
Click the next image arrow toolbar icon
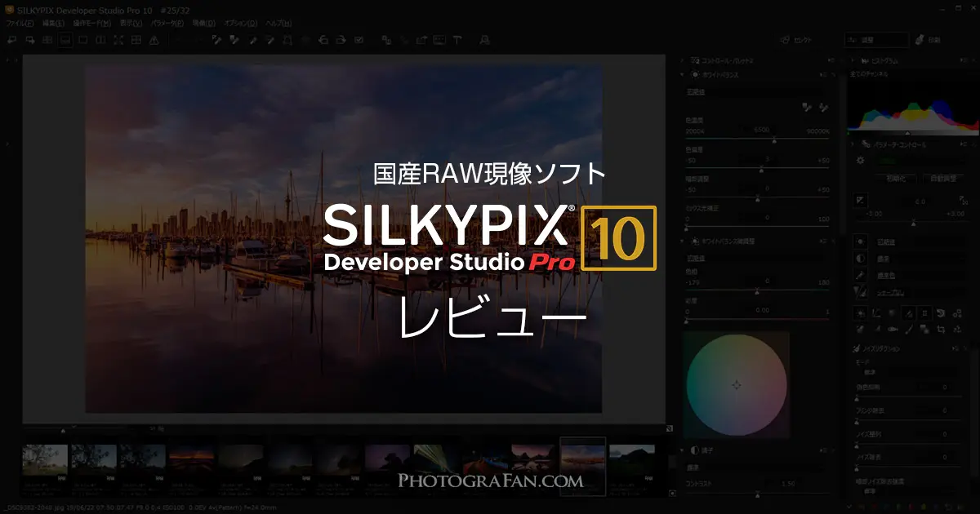point(29,40)
